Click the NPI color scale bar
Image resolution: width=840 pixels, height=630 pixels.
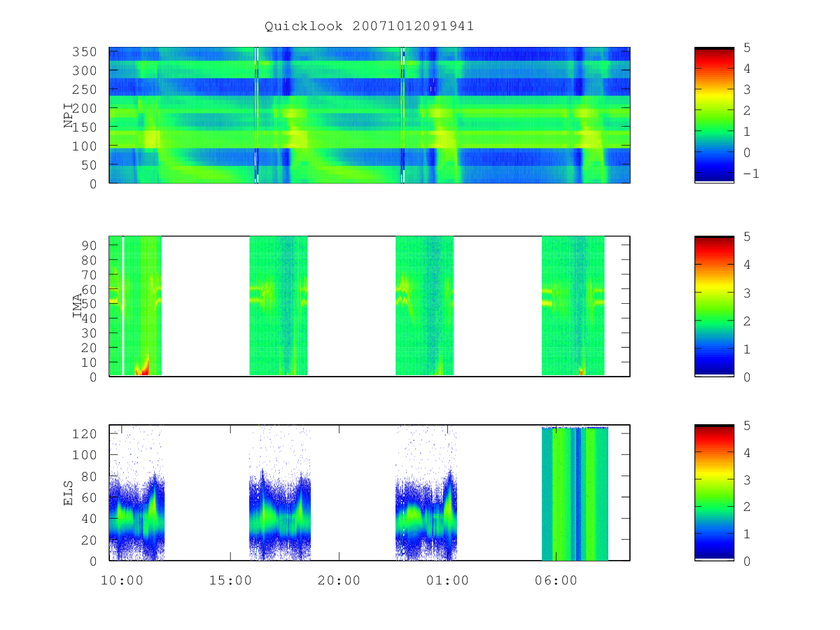(714, 115)
